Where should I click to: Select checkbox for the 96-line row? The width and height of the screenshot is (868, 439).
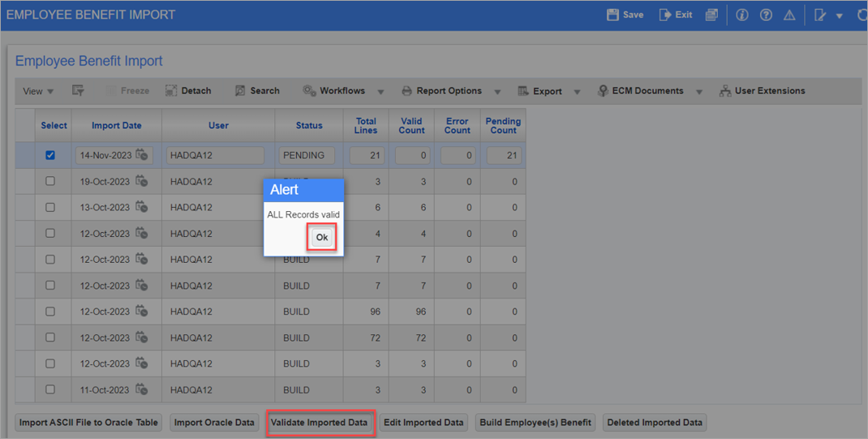[49, 311]
